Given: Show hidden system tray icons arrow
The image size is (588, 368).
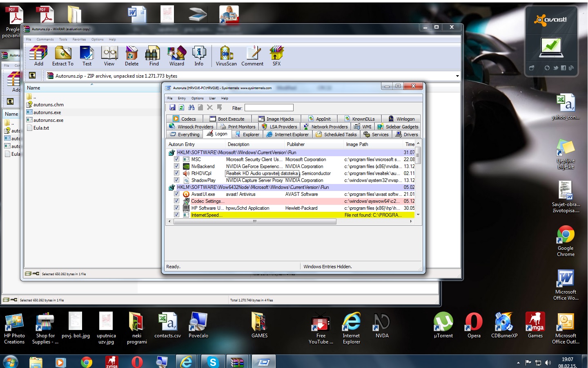Looking at the screenshot, I should [518, 363].
